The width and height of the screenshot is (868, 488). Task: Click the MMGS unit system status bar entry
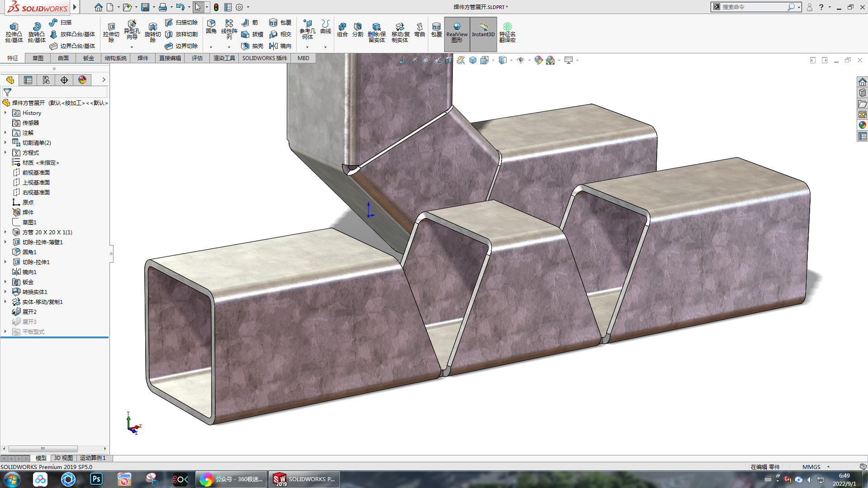click(811, 467)
